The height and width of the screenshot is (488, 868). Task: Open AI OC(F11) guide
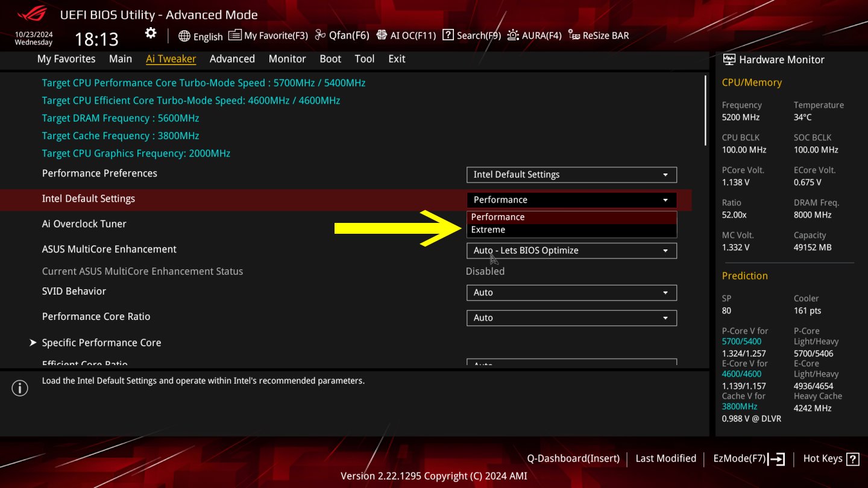(406, 36)
